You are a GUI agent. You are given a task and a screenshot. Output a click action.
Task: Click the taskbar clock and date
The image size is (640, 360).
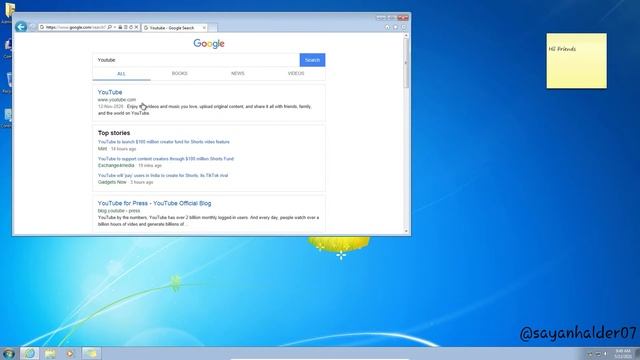pos(623,354)
